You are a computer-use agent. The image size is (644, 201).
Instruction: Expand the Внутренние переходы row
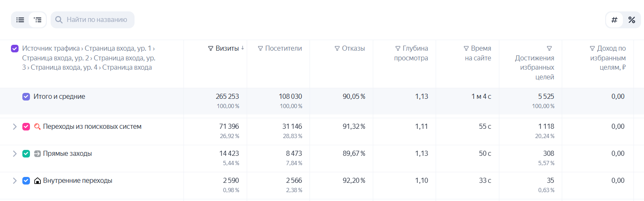point(14,181)
